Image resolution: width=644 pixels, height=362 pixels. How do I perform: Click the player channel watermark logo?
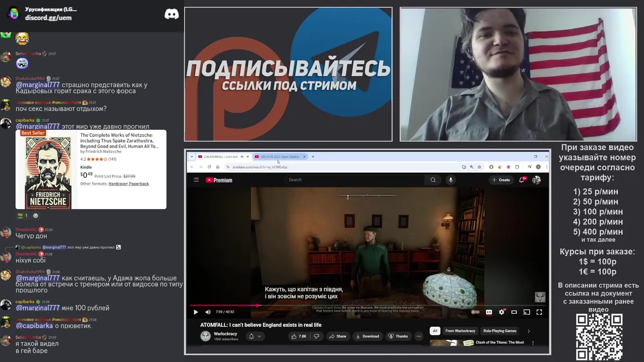coord(540,297)
